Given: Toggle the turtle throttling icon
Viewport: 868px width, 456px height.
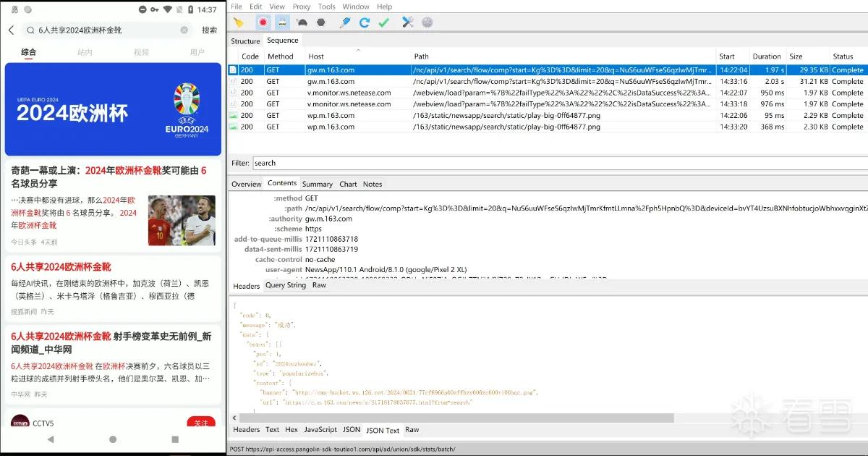Looking at the screenshot, I should point(302,22).
